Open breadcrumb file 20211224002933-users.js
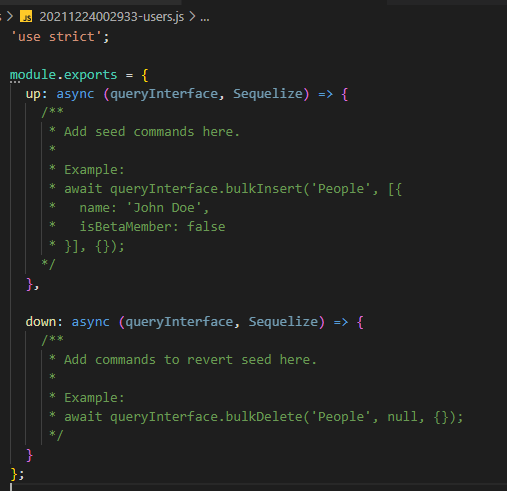The image size is (507, 491). pyautogui.click(x=112, y=16)
